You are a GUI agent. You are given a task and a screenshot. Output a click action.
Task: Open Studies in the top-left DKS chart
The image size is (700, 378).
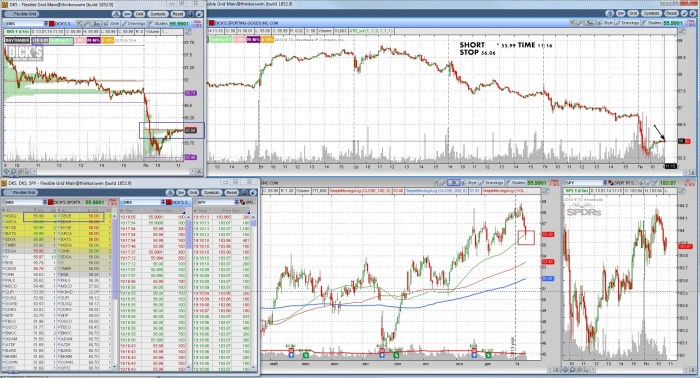pos(158,24)
